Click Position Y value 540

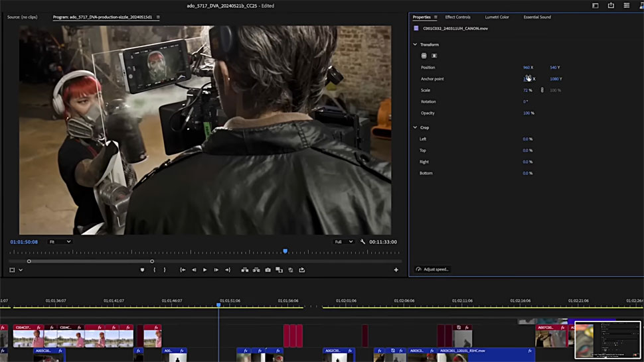pos(553,67)
